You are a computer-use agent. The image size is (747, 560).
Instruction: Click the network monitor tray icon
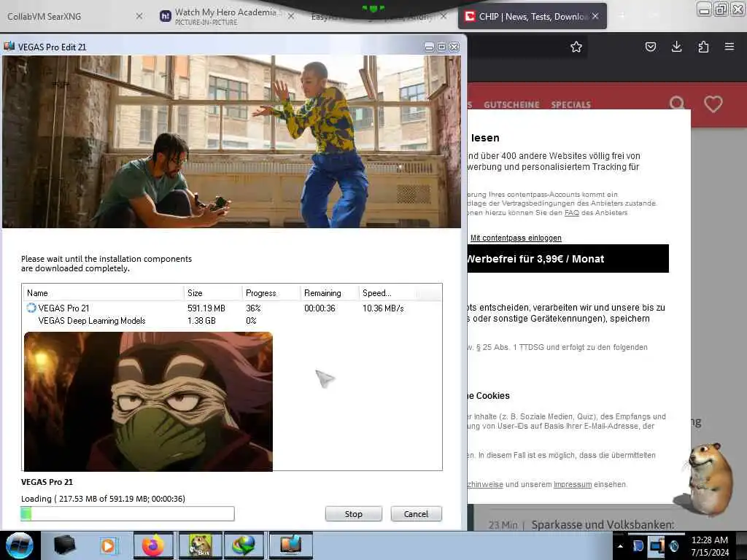point(657,546)
